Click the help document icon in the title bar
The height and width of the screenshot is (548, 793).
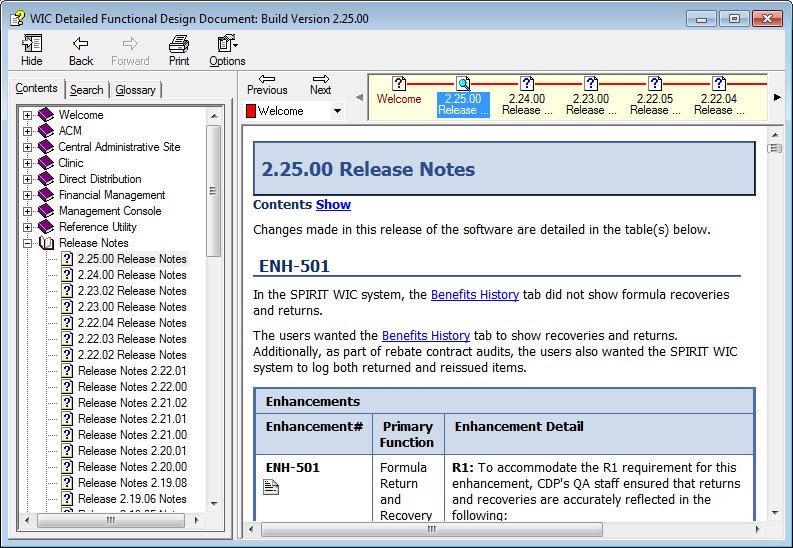pos(17,19)
